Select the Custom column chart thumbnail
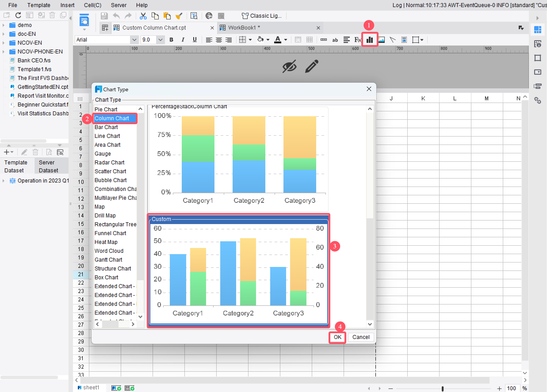Image resolution: width=547 pixels, height=392 pixels. (238, 271)
